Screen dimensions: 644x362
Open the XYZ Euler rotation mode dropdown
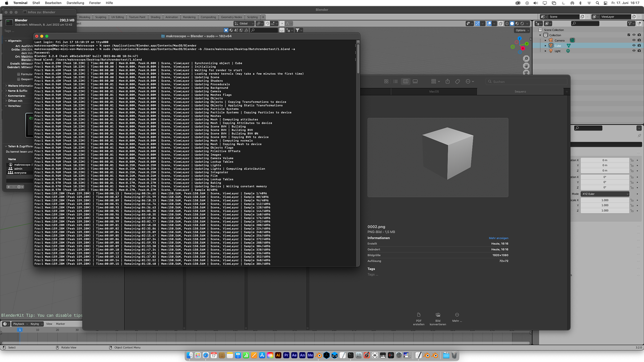coord(605,194)
